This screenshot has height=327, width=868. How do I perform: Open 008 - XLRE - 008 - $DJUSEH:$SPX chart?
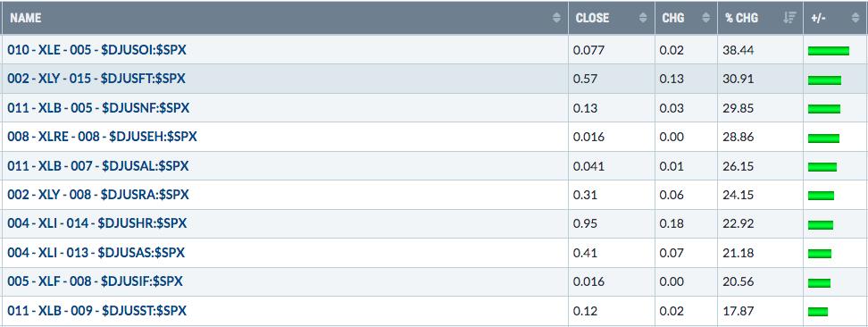click(x=103, y=137)
